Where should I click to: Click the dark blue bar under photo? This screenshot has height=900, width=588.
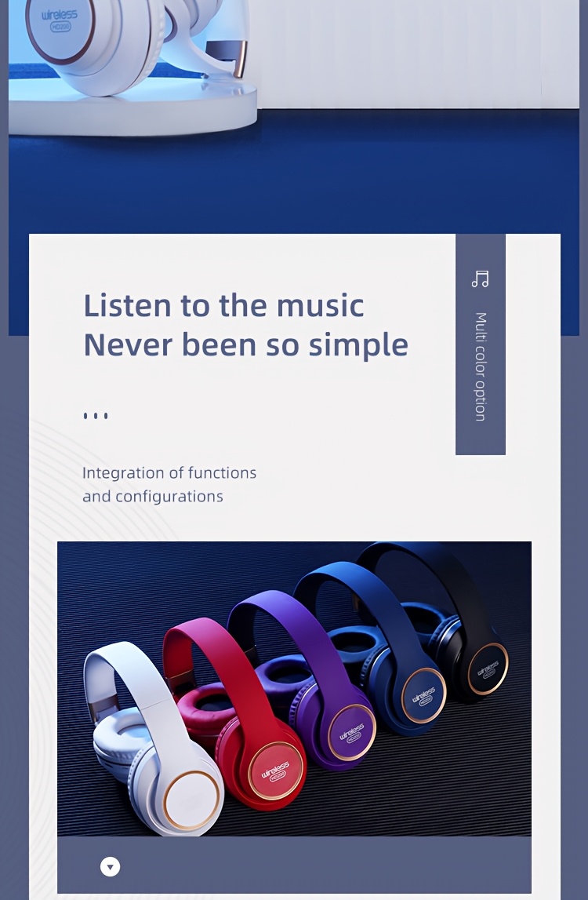[x=294, y=865]
